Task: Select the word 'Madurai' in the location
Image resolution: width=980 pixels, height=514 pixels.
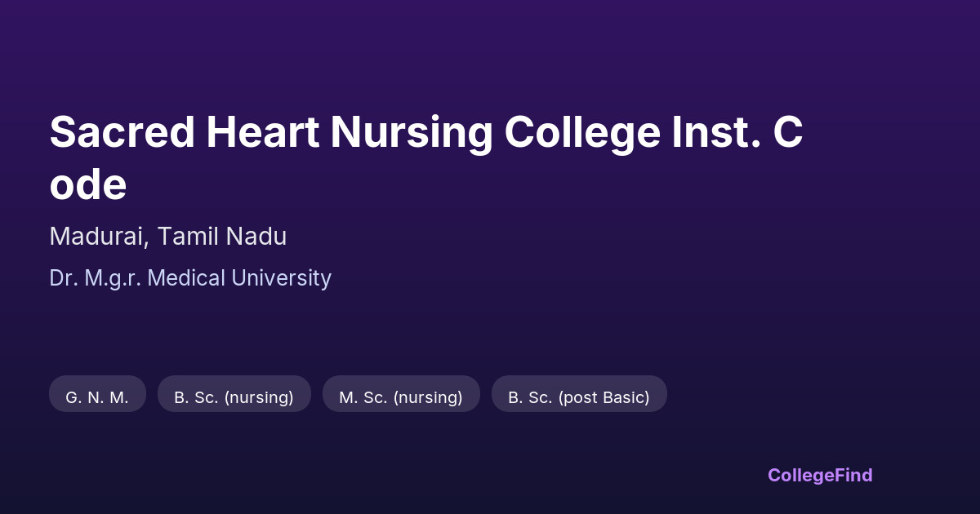Action: tap(98, 237)
